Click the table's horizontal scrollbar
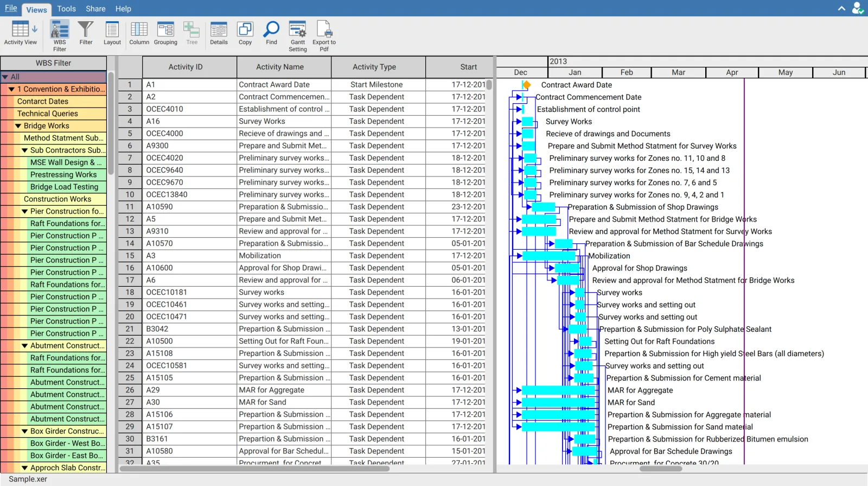 pos(254,469)
